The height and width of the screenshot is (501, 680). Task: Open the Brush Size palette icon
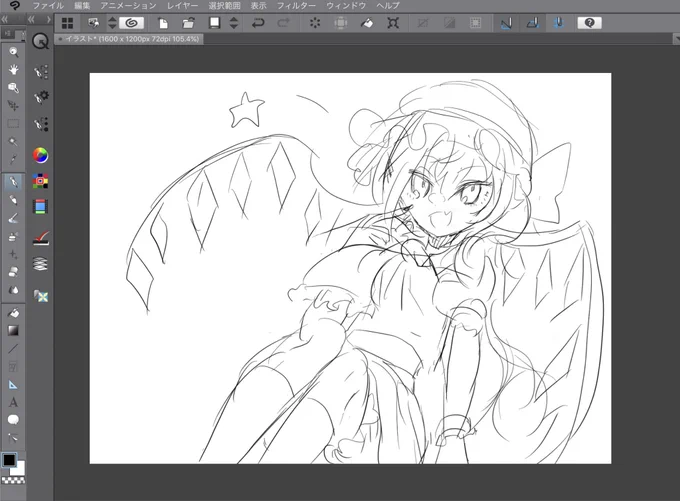click(41, 124)
